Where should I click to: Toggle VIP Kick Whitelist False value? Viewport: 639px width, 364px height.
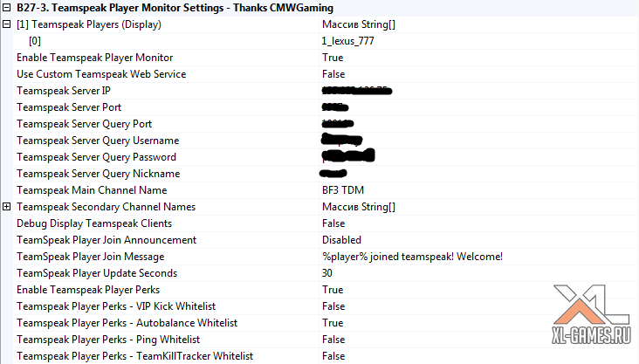[333, 306]
